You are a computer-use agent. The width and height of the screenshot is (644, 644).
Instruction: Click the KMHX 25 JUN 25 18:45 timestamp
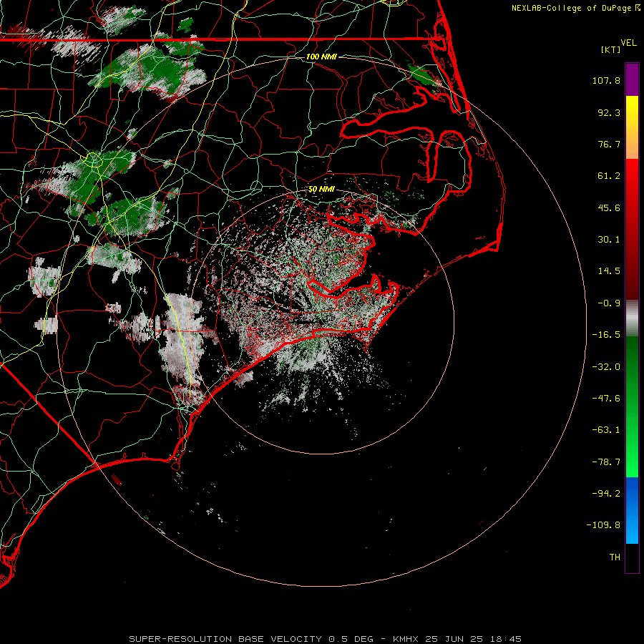[x=457, y=639]
